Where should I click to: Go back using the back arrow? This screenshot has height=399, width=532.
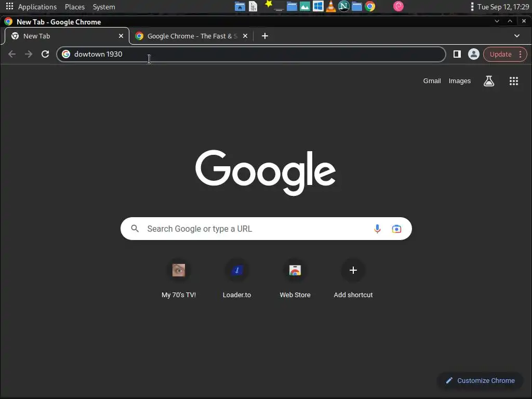[12, 54]
